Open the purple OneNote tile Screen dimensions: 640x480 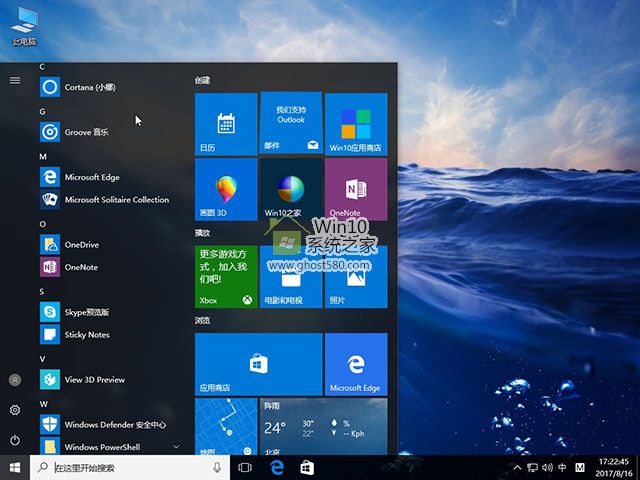[356, 189]
